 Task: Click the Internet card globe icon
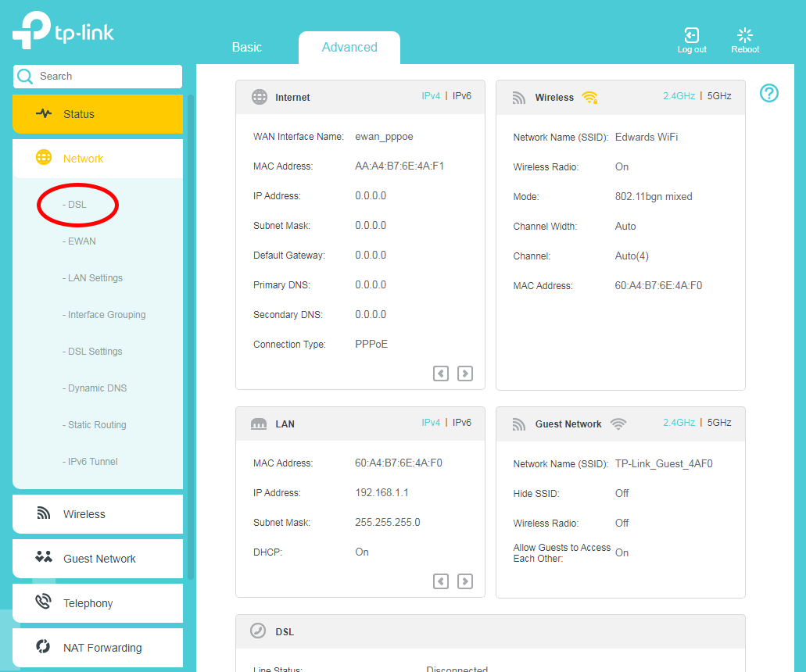[260, 97]
